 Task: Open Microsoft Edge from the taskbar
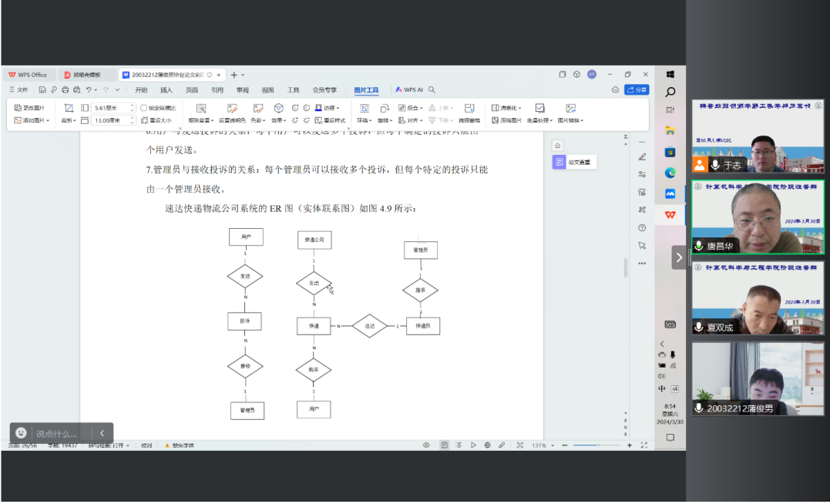pos(670,173)
